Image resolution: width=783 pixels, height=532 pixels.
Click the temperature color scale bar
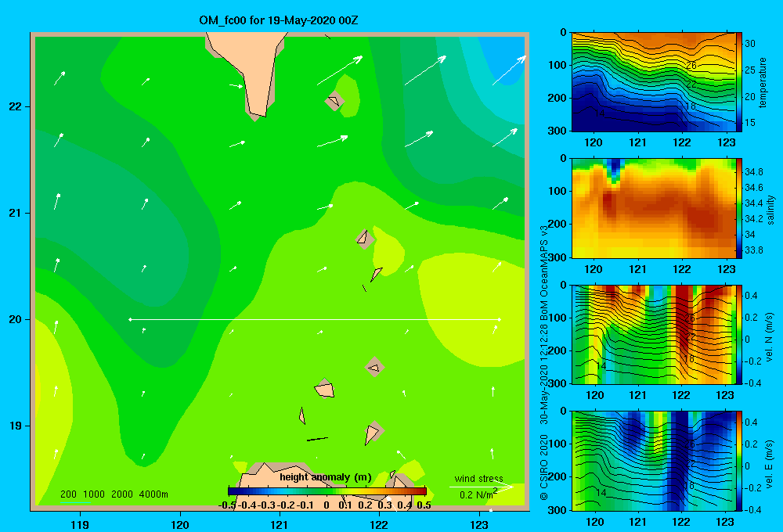click(739, 82)
